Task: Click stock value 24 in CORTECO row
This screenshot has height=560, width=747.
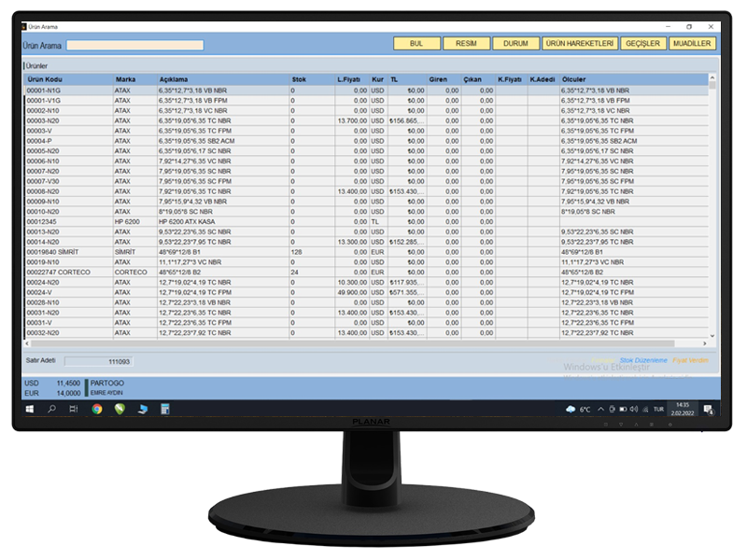Action: point(294,273)
